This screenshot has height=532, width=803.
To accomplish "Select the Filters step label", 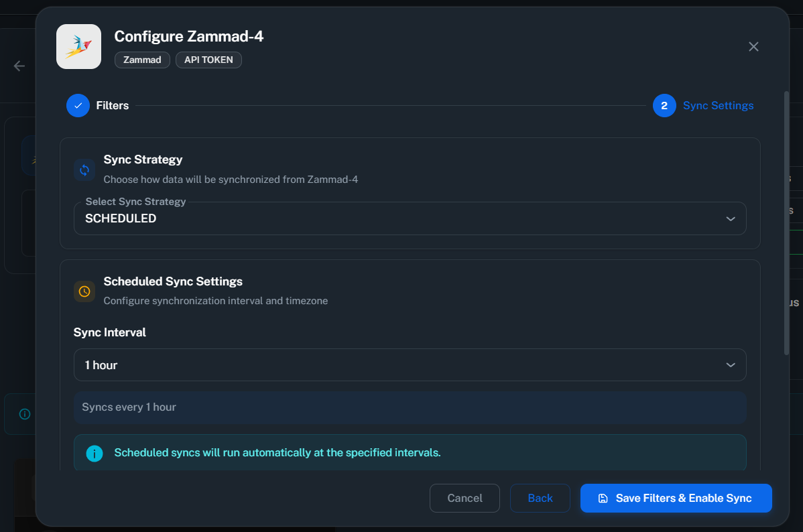I will pos(113,105).
